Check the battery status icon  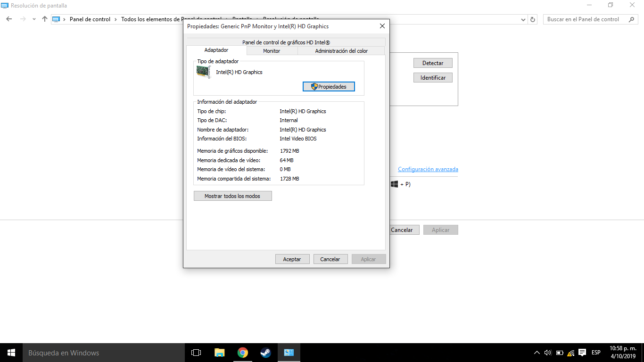click(x=560, y=353)
